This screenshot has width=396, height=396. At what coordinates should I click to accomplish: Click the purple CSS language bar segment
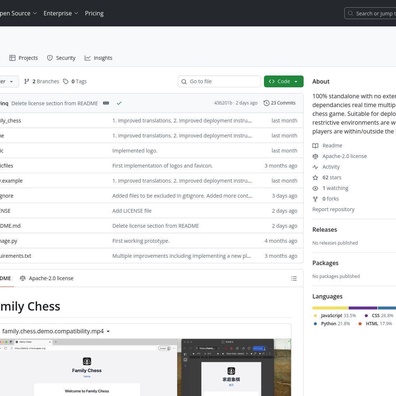click(363, 308)
